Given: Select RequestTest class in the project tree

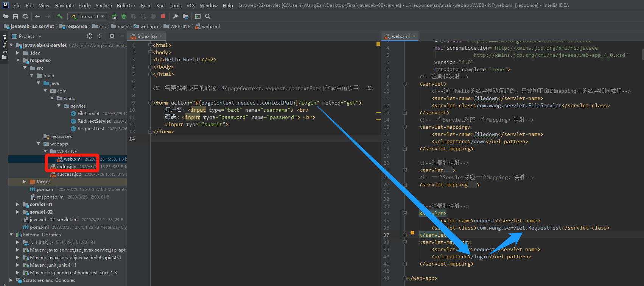Looking at the screenshot, I should [91, 129].
